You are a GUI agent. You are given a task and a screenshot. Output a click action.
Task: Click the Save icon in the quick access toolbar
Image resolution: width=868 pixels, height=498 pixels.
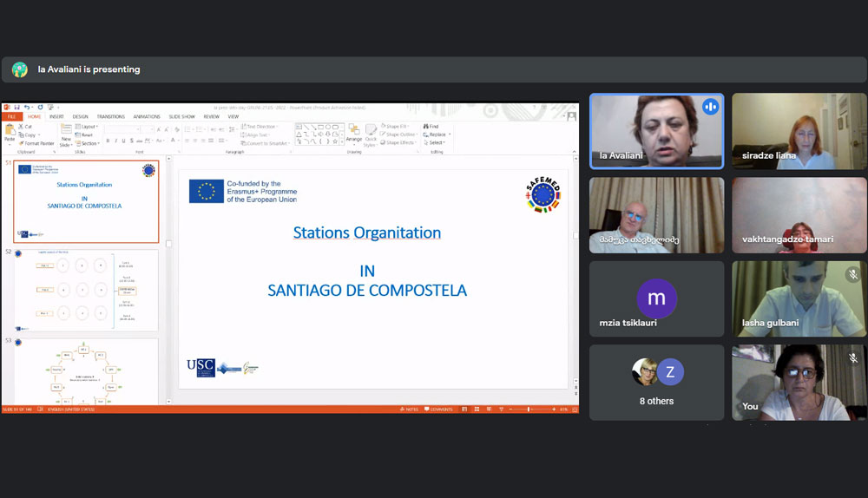coord(17,108)
